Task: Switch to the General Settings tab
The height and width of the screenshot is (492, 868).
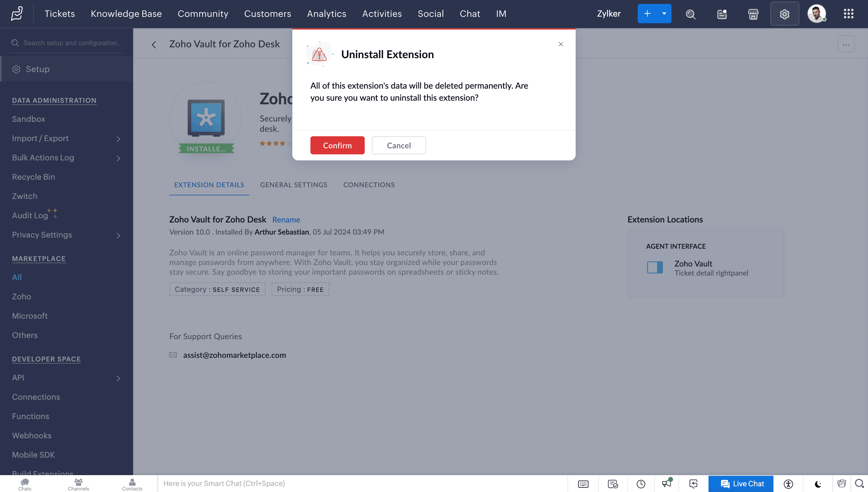Action: point(294,185)
